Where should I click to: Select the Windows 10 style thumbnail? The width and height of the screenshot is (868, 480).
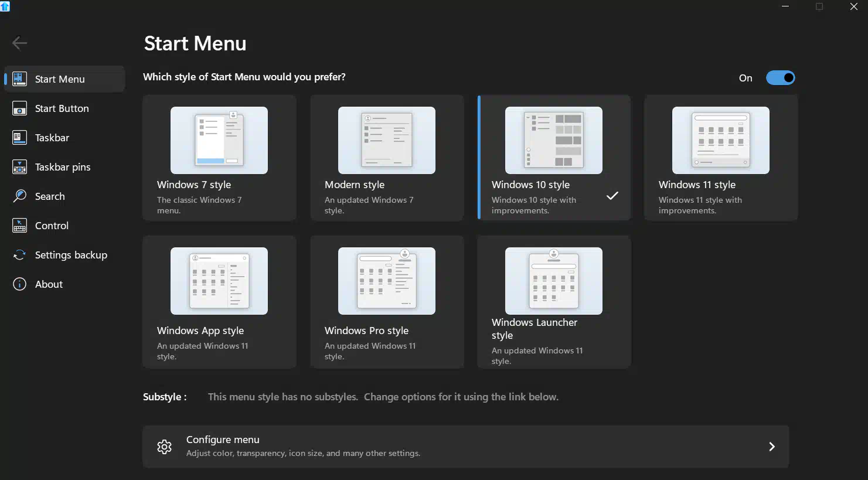pyautogui.click(x=554, y=140)
